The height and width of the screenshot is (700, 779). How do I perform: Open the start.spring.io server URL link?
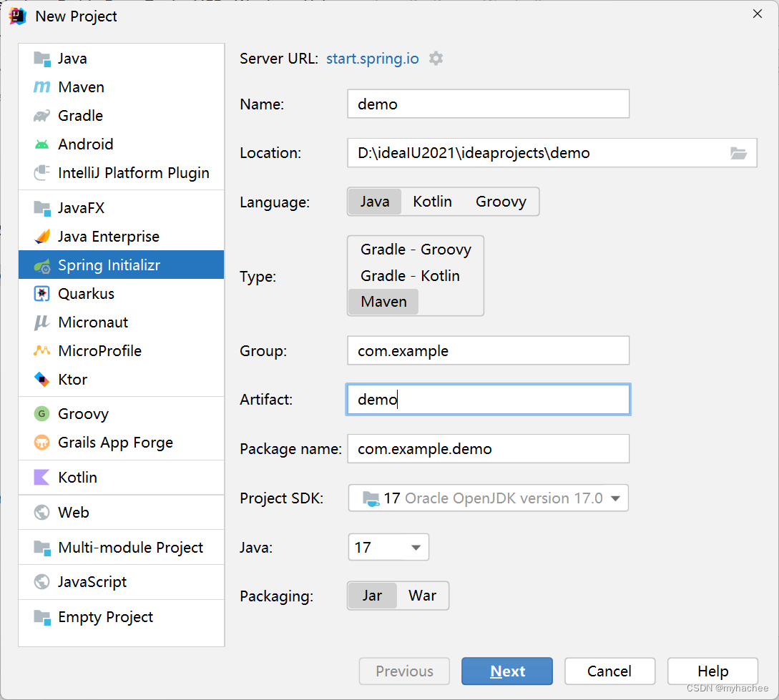[373, 59]
